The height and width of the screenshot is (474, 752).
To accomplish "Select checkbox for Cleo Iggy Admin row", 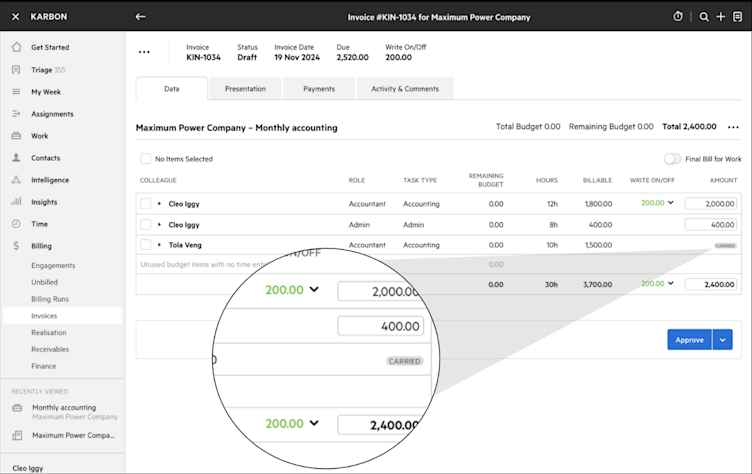I will [x=145, y=224].
